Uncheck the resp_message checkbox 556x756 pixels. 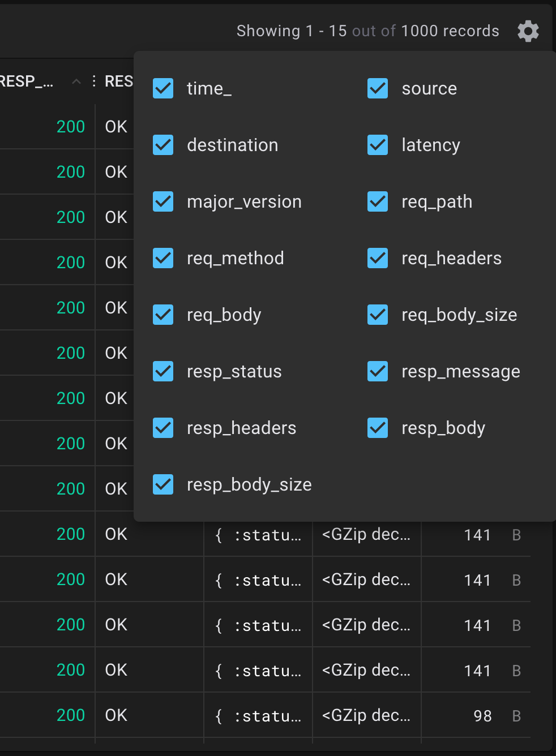(x=377, y=371)
